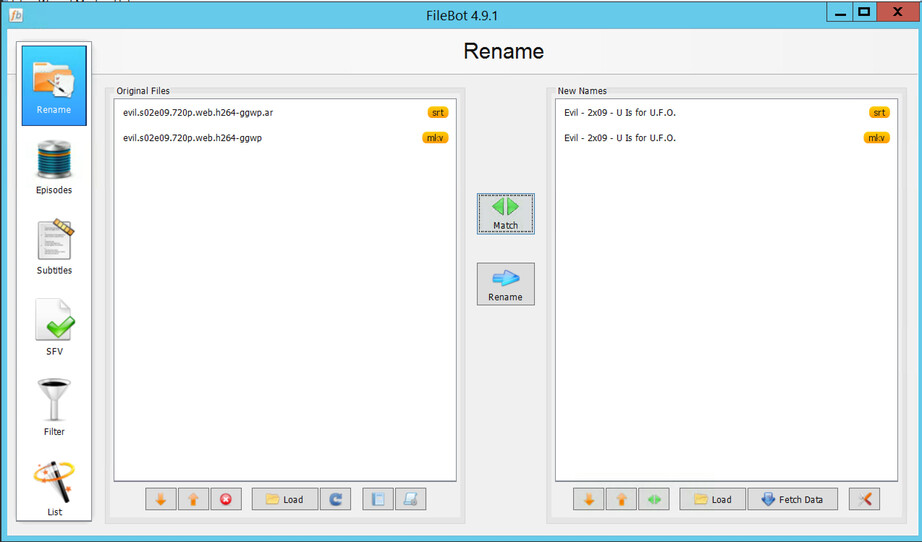Select evil.s02e09.720p.web.h264-ggwp mkv original file

point(285,138)
